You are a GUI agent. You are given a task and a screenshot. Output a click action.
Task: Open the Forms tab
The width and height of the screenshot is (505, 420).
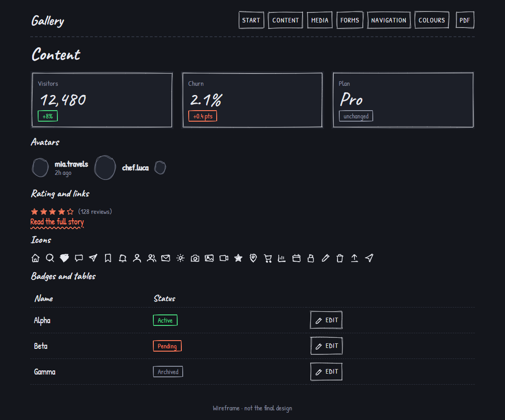click(x=350, y=20)
